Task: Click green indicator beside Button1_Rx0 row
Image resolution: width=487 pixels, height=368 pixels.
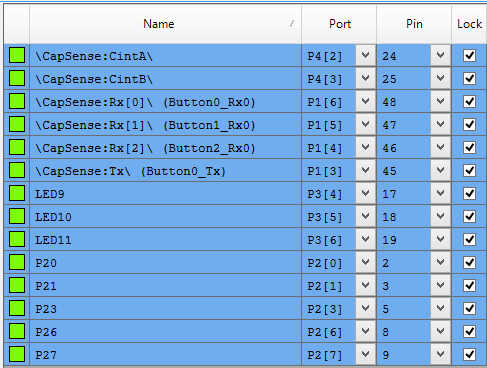Action: tap(17, 124)
